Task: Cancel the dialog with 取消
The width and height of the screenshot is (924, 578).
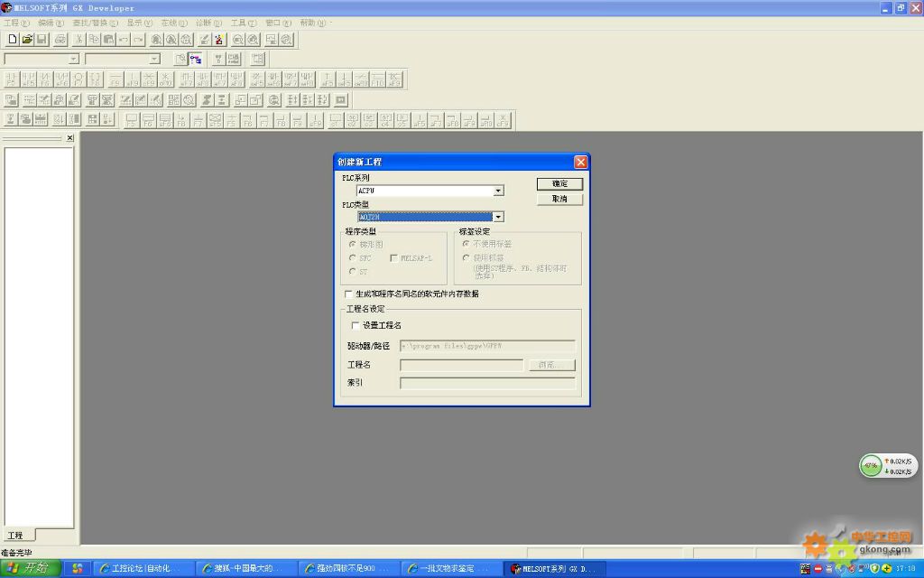Action: [x=559, y=199]
